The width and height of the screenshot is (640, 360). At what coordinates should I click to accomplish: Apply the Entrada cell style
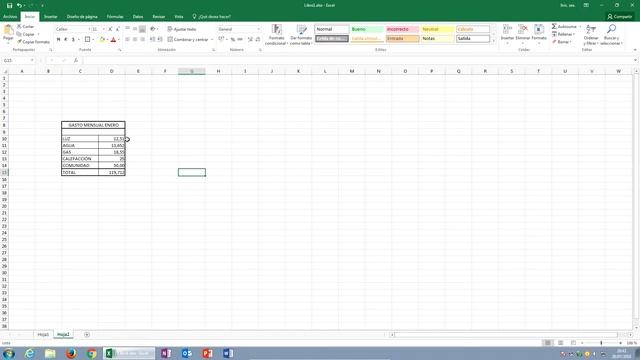[x=402, y=39]
